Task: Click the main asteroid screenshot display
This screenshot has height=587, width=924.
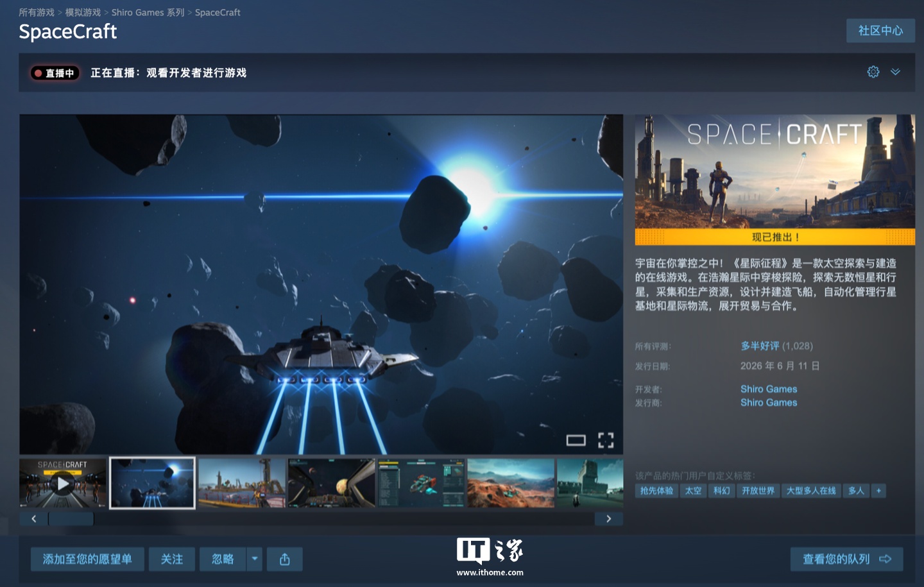Action: pos(321,284)
